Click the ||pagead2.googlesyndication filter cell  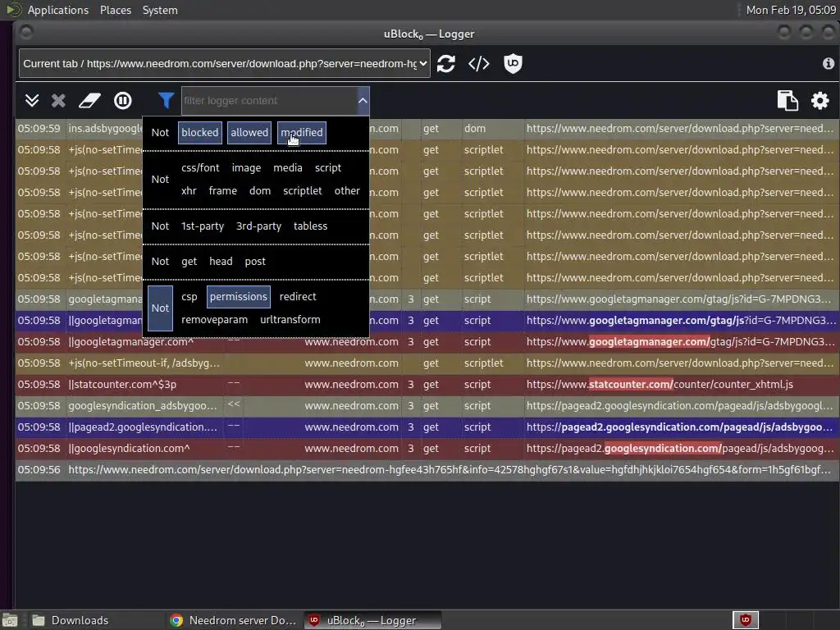click(145, 427)
